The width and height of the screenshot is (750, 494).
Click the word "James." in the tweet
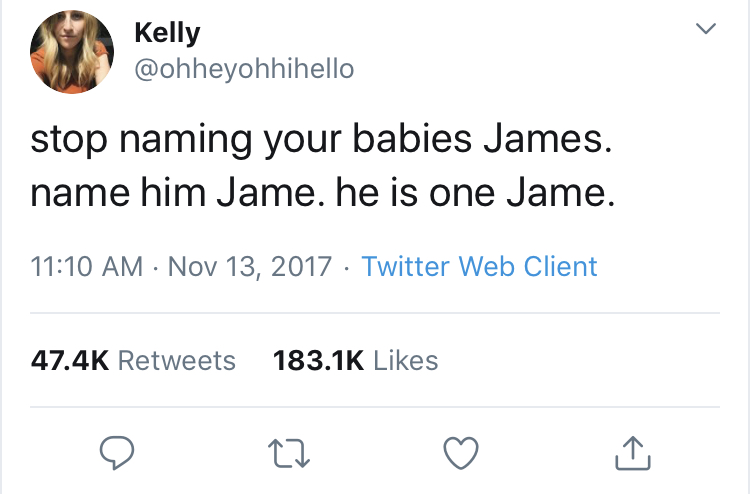tap(544, 137)
